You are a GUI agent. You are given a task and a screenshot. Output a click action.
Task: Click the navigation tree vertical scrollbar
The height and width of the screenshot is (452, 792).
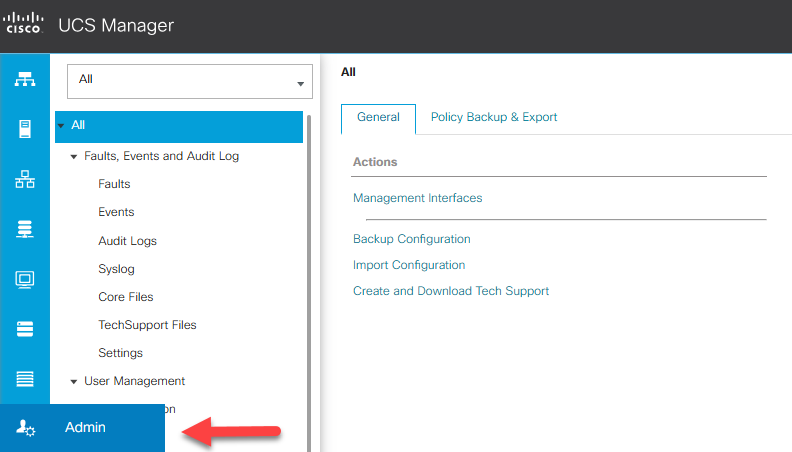pos(309,283)
